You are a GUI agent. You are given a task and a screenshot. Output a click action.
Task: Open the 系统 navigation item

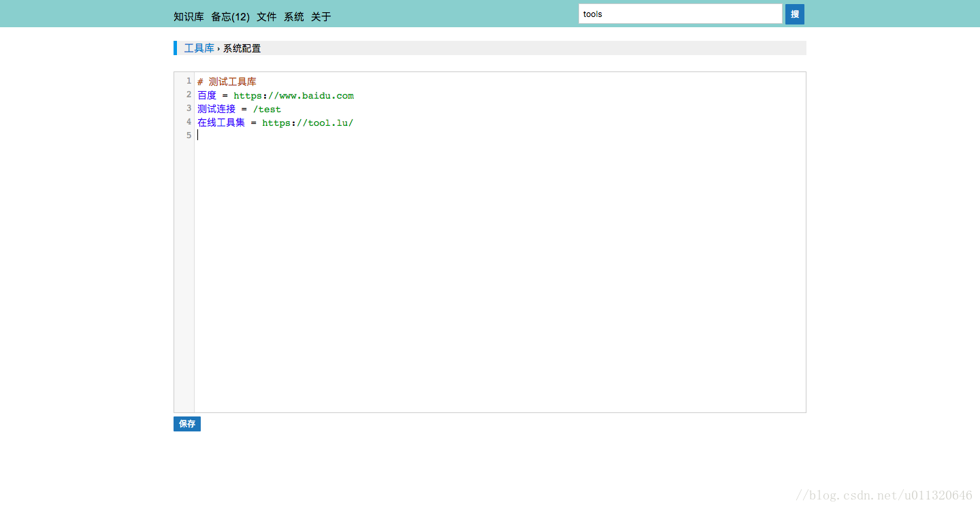point(294,16)
